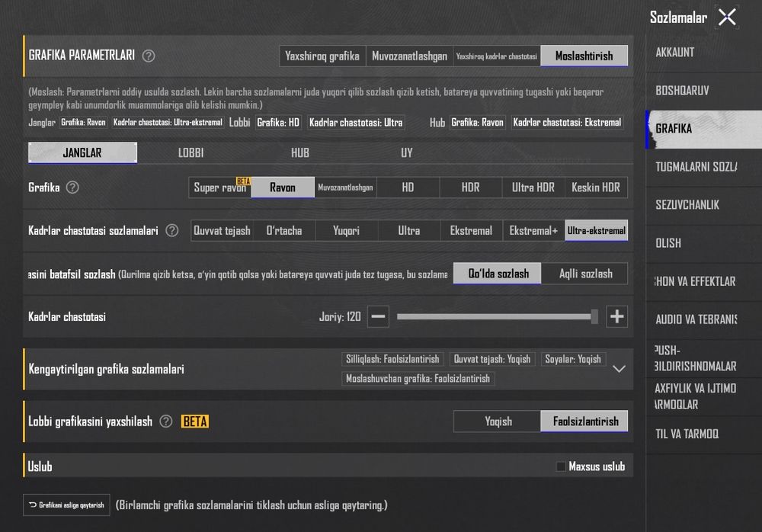Open help icon for Kadrlar chastotasi sozlamalari
The image size is (762, 532).
click(x=172, y=230)
